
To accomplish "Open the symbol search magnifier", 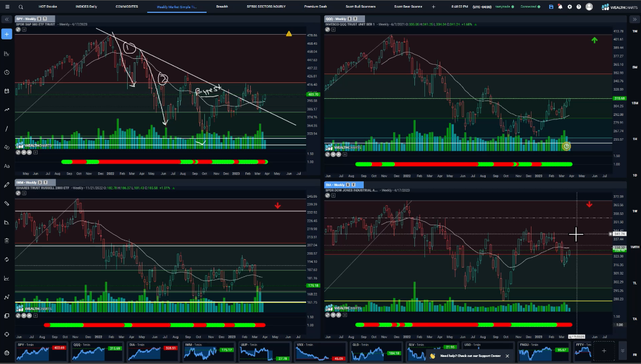I will tap(21, 7).
